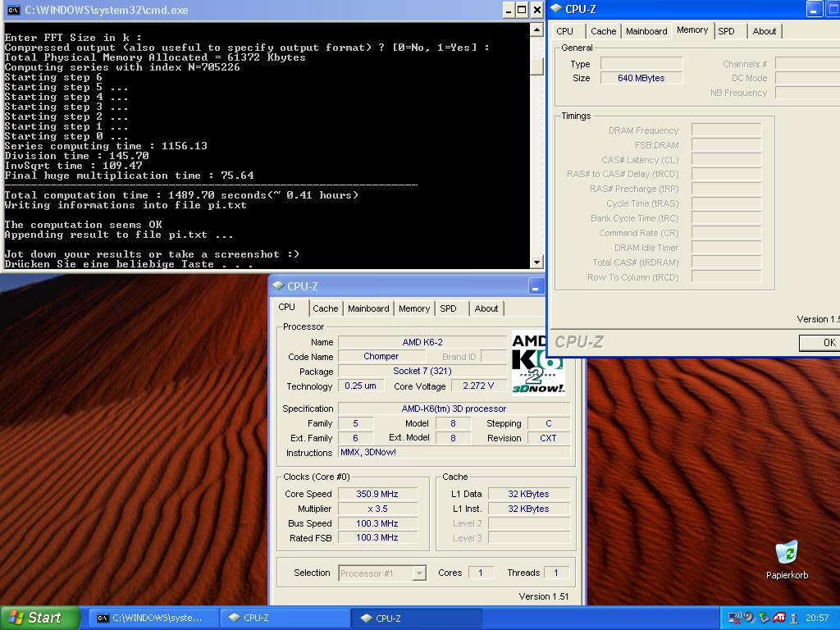Click the Safely Remove Hardware tray icon
Screen dimensions: 840x630
pos(765,618)
